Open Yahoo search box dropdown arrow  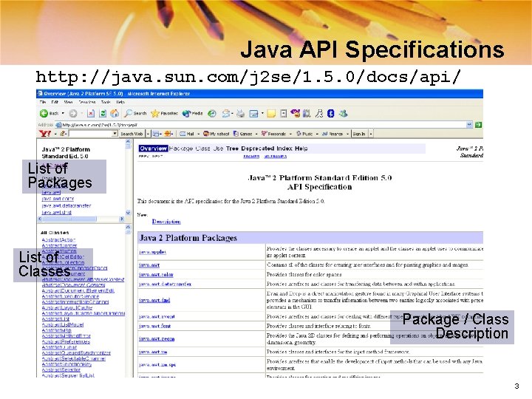click(x=115, y=134)
